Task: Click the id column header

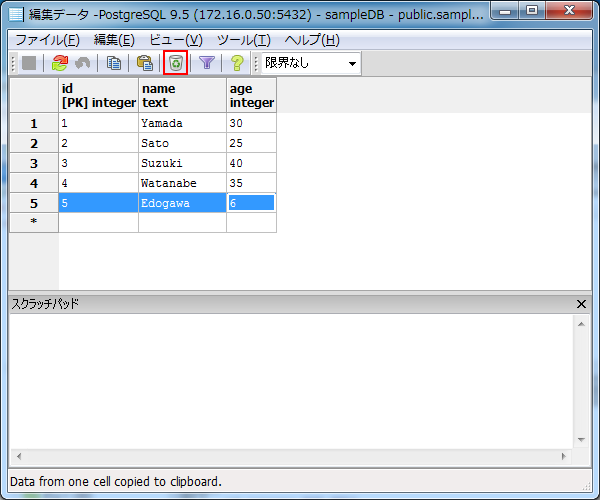Action: coord(98,95)
